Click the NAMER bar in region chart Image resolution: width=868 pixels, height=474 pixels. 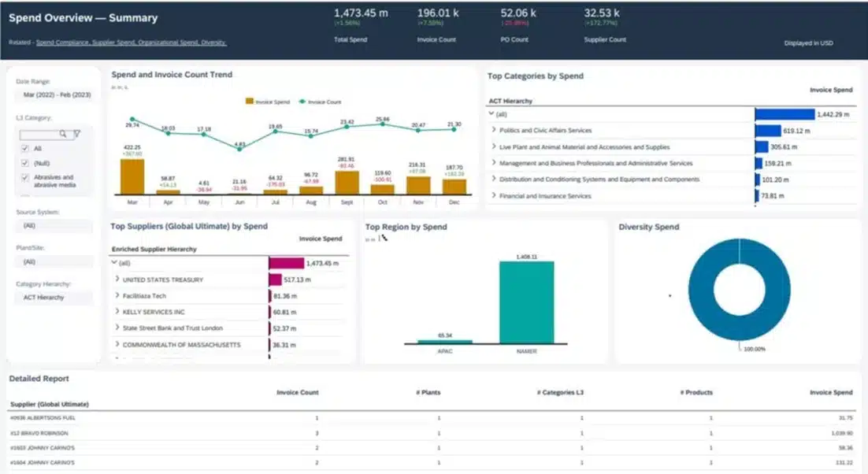(526, 302)
